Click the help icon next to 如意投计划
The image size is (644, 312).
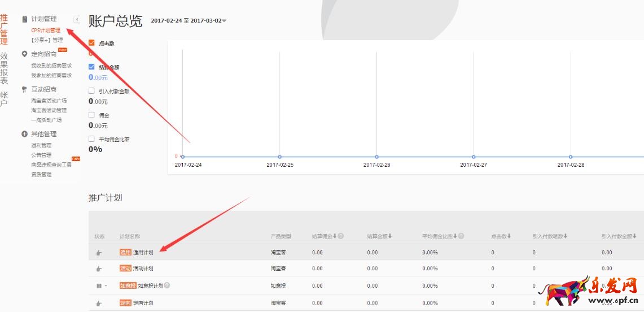click(x=167, y=285)
